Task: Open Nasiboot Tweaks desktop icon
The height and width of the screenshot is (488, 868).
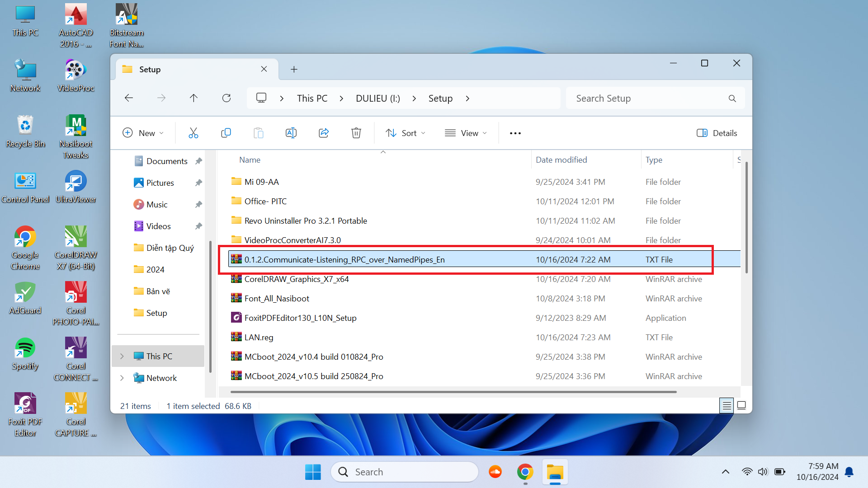Action: [76, 137]
